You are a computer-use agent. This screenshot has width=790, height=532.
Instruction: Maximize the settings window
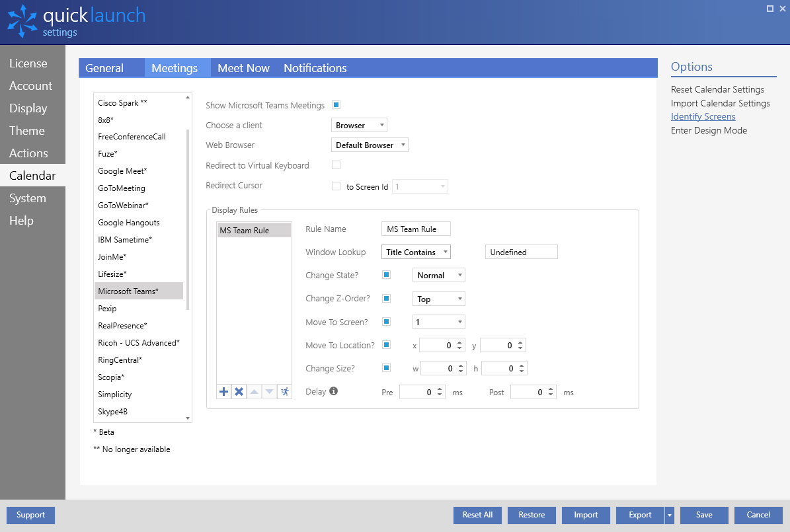point(770,9)
